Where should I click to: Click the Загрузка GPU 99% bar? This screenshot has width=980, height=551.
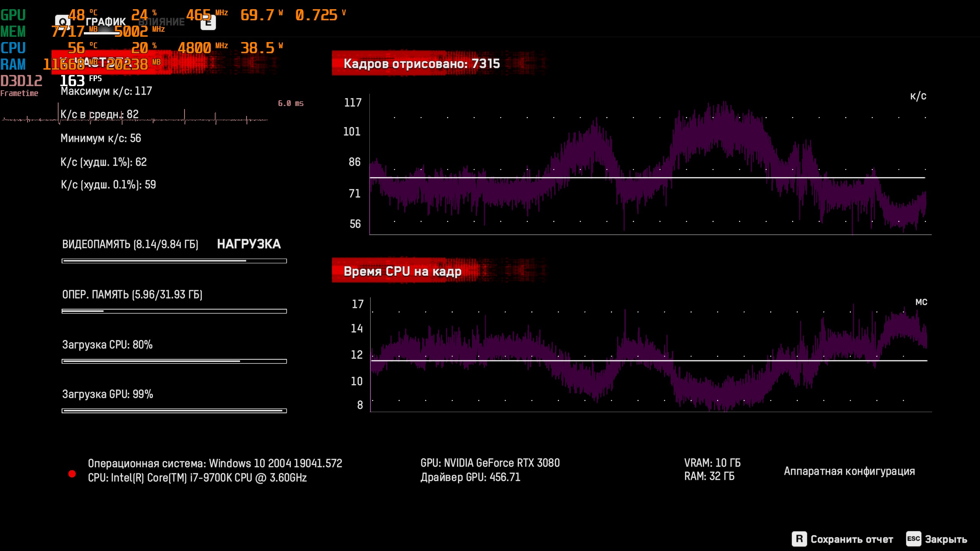(174, 411)
